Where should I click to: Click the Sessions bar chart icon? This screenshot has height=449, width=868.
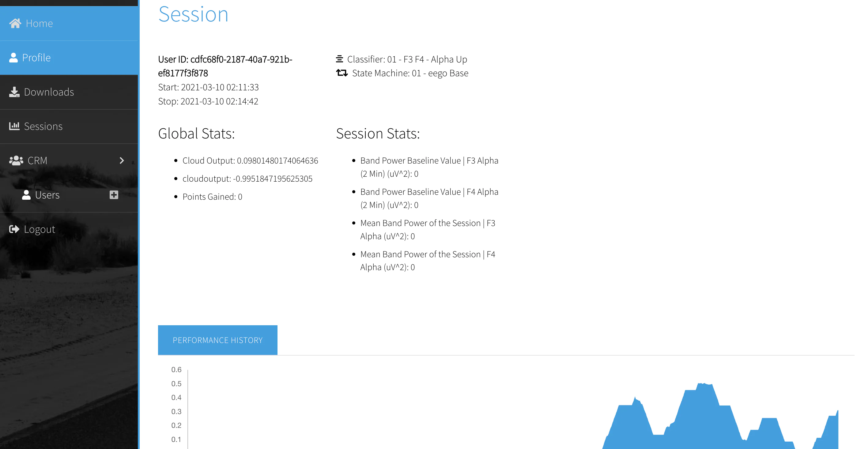coord(14,126)
